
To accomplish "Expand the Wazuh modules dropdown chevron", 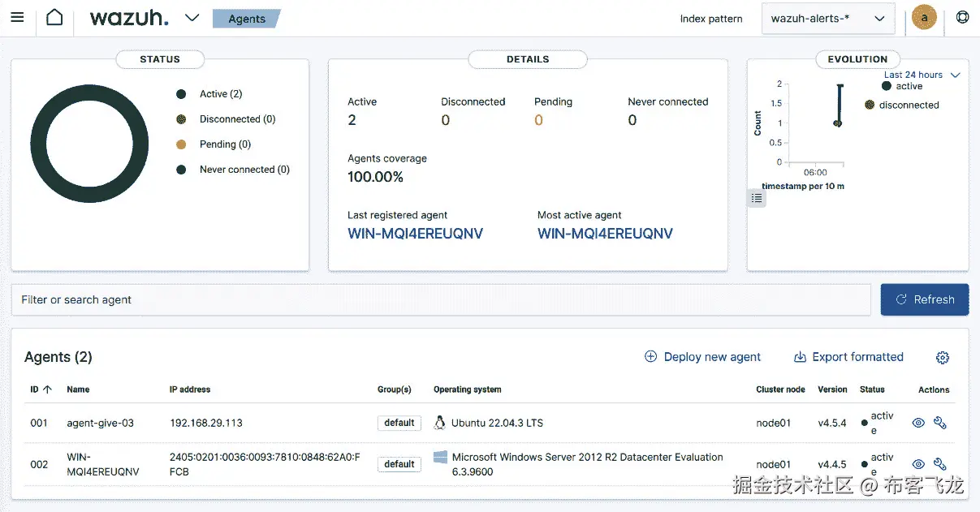I will [x=192, y=17].
